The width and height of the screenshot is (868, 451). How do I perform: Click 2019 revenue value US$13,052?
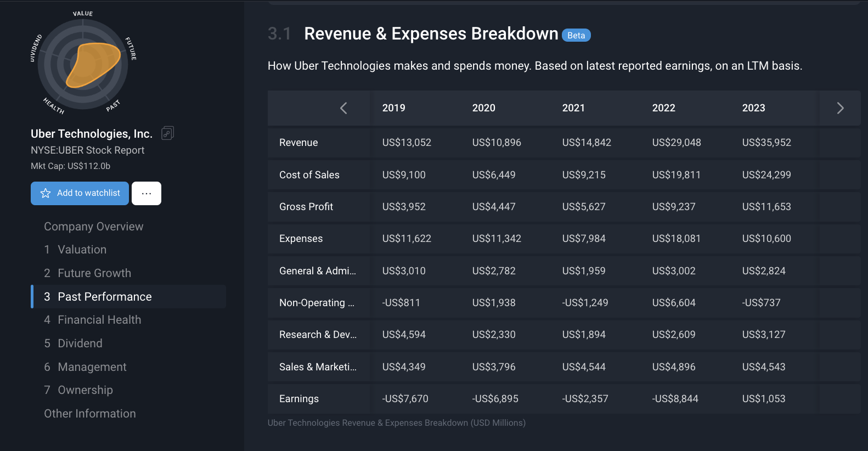pyautogui.click(x=407, y=143)
